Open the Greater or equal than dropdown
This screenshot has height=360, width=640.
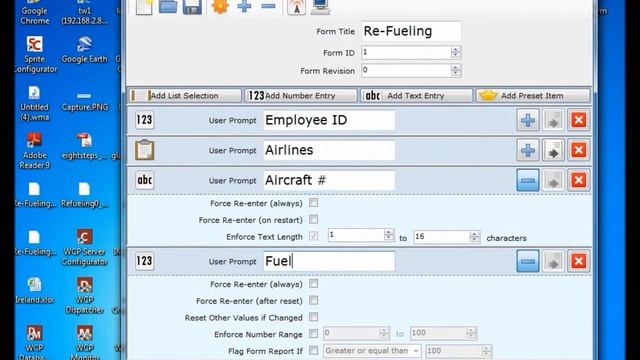pos(372,351)
